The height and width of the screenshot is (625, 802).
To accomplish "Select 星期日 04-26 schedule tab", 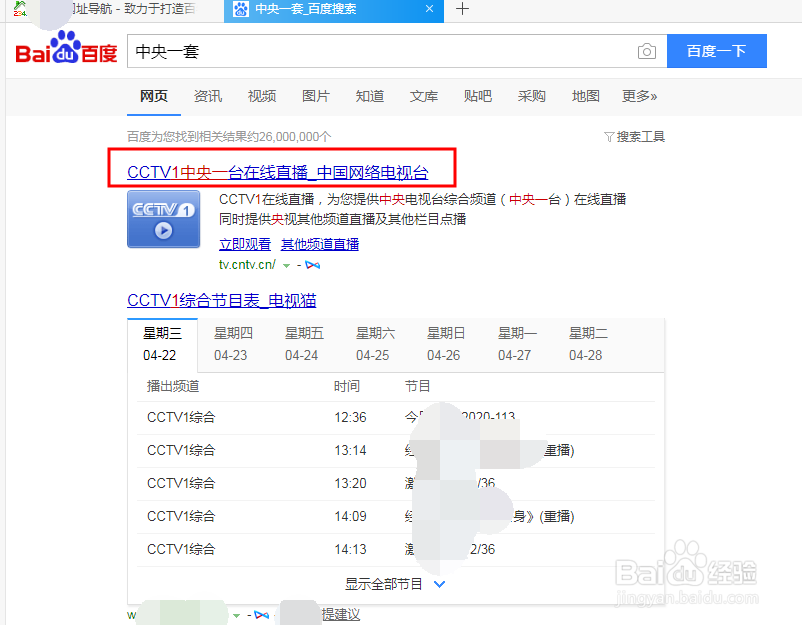I will point(446,344).
